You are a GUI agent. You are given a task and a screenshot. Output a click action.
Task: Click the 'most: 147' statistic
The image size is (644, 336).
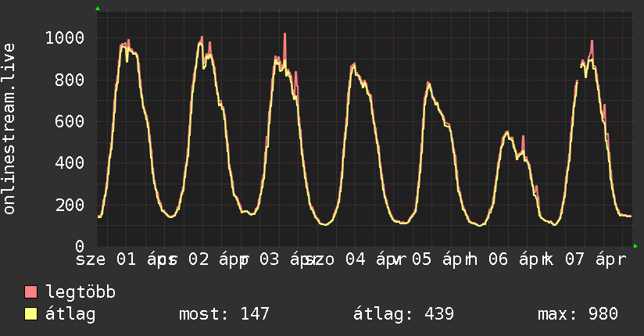click(x=224, y=314)
